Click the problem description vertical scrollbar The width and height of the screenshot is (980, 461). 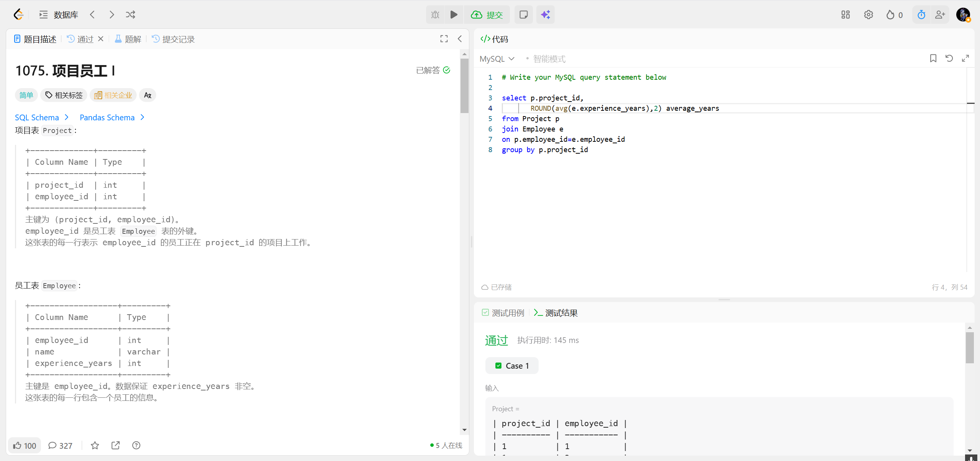(464, 86)
